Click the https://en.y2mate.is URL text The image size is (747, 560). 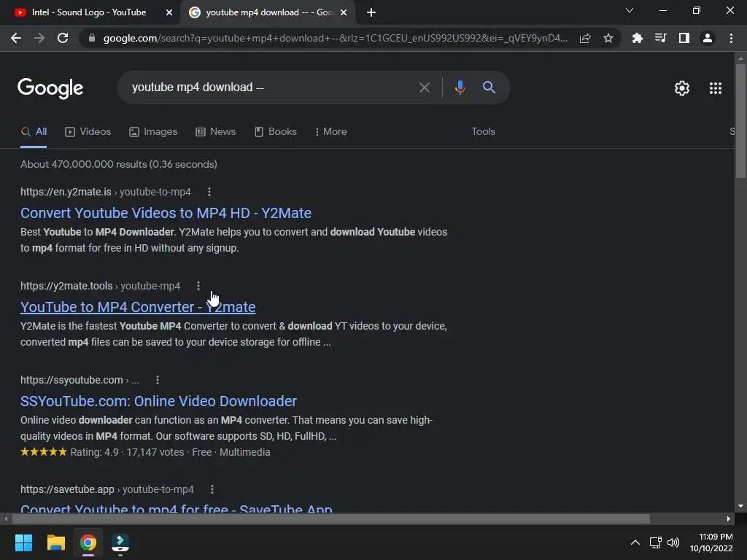point(66,192)
